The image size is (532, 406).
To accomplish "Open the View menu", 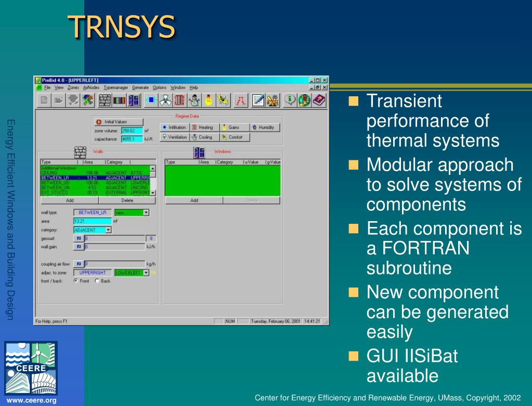I will pyautogui.click(x=59, y=87).
